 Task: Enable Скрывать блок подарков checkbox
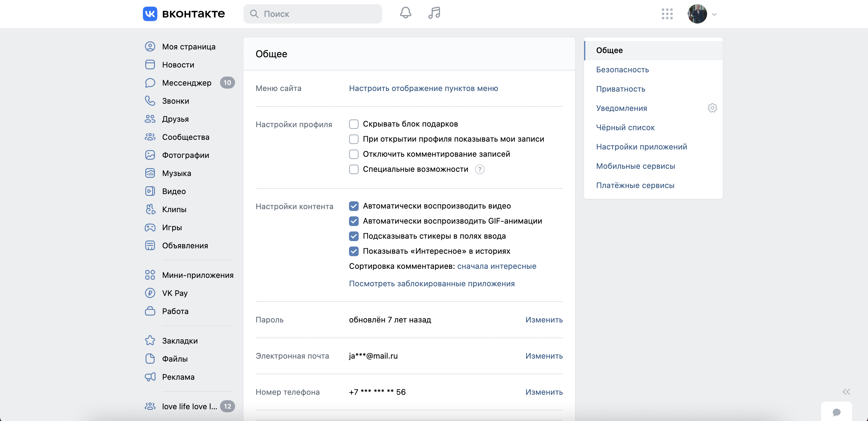point(354,124)
